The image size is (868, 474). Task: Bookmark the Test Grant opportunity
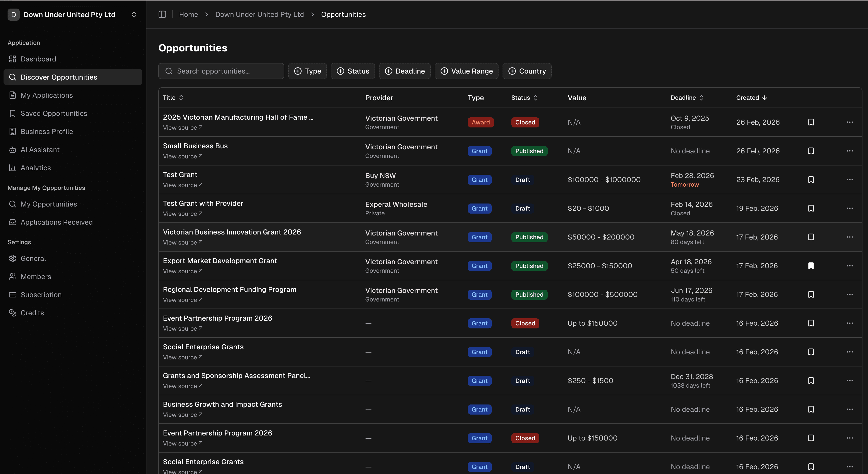811,179
